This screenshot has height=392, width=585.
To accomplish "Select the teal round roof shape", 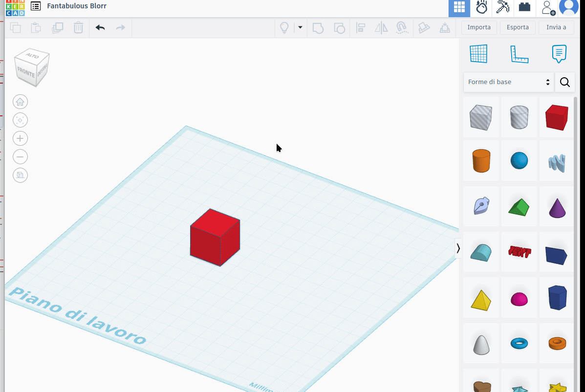I will click(x=481, y=253).
